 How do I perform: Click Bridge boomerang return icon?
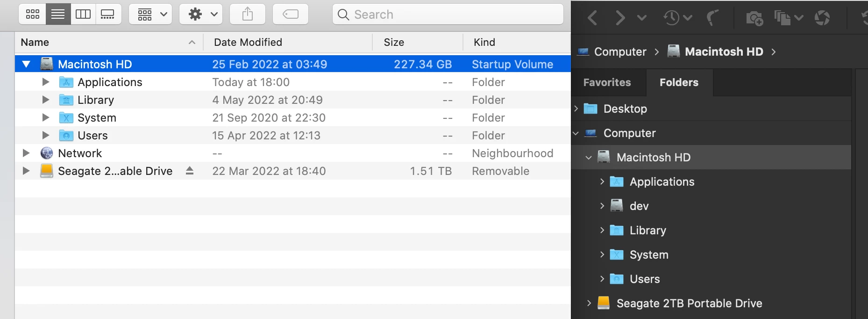[712, 18]
